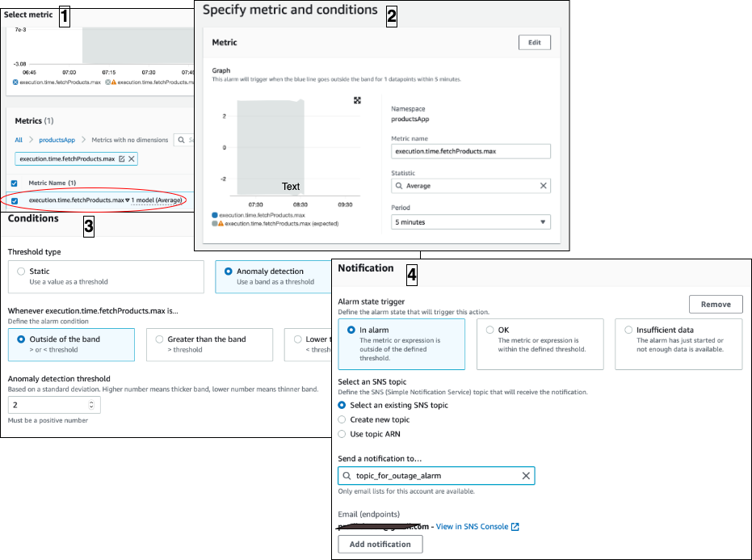Click the warning icon in the expected-band legend

[x=221, y=224]
